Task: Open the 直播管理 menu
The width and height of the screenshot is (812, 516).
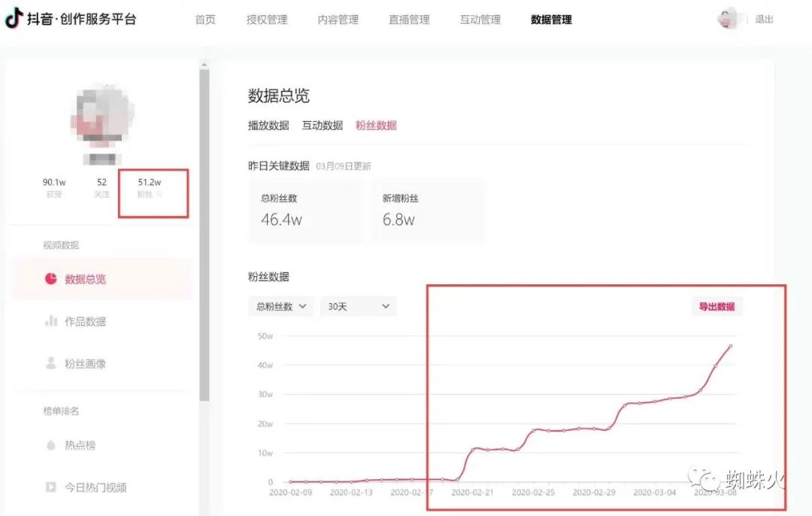Action: point(409,20)
